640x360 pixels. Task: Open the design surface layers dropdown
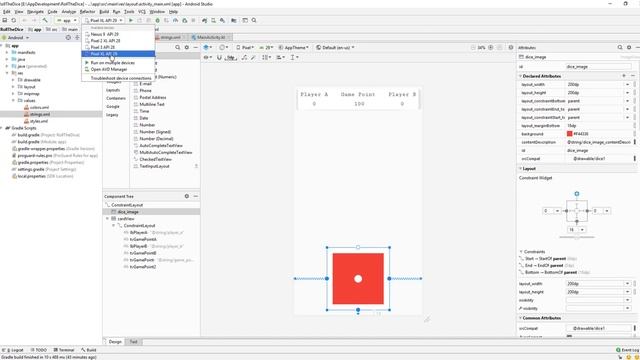click(208, 48)
